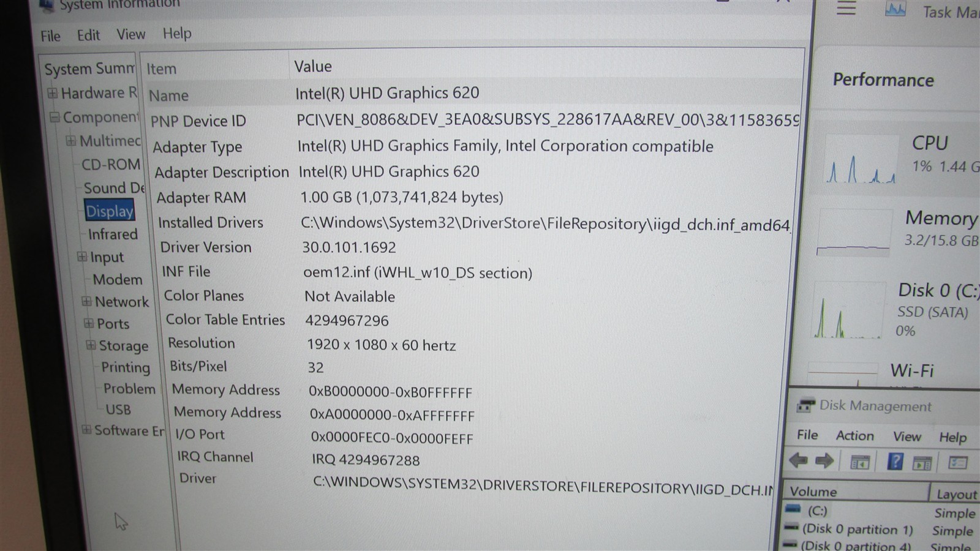Select CD-ROM in the component tree
Image resolution: width=980 pixels, height=551 pixels.
pos(111,165)
